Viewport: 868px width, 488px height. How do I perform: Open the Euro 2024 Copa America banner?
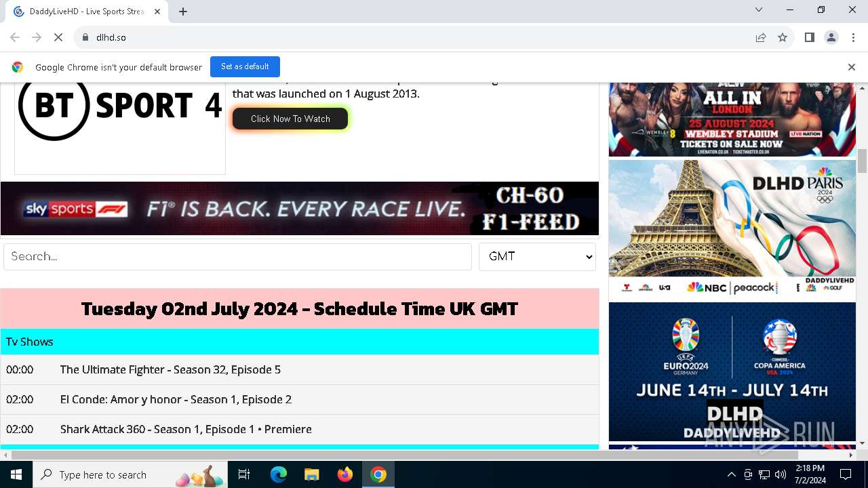(x=732, y=371)
